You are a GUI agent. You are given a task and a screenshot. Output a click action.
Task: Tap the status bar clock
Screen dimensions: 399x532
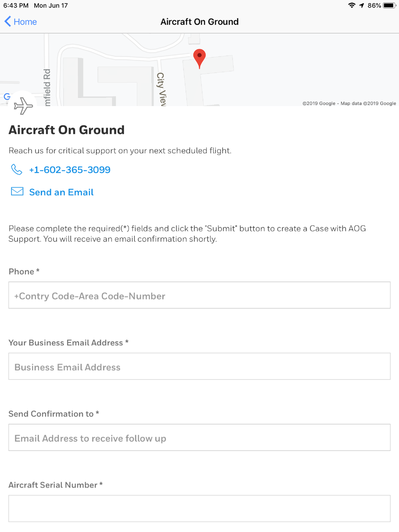point(16,6)
